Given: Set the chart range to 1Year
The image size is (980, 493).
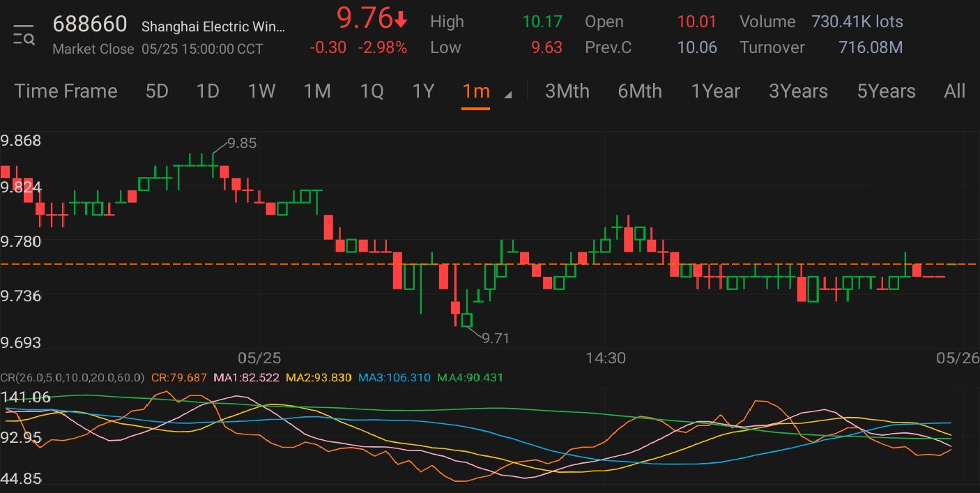Looking at the screenshot, I should tap(715, 91).
